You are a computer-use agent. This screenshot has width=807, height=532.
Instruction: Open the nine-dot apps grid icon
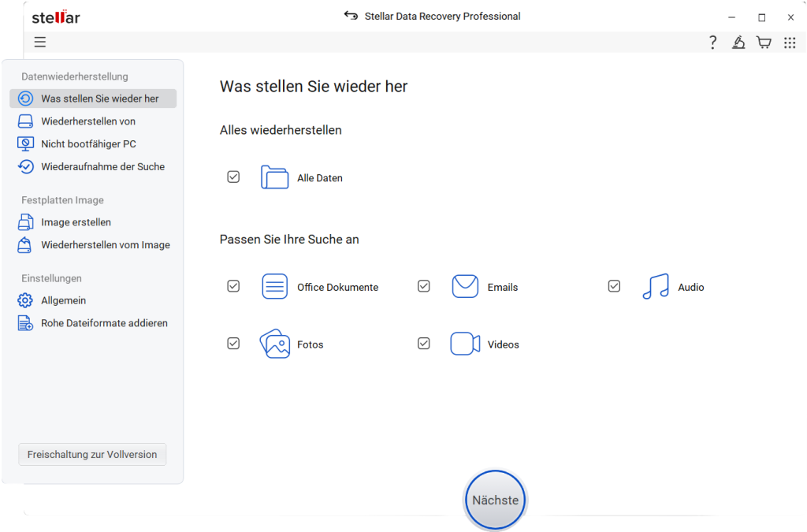pos(790,43)
